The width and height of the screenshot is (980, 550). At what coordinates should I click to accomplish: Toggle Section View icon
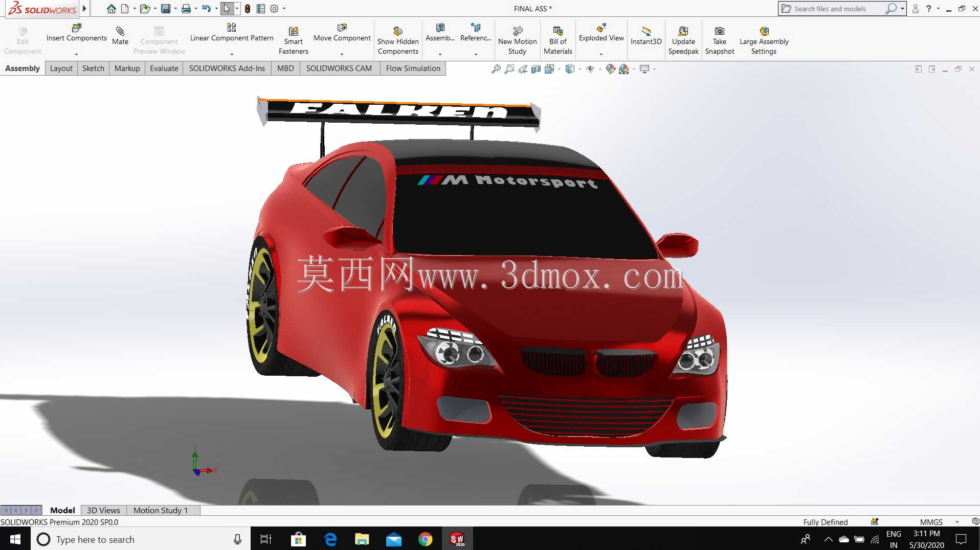coord(536,69)
